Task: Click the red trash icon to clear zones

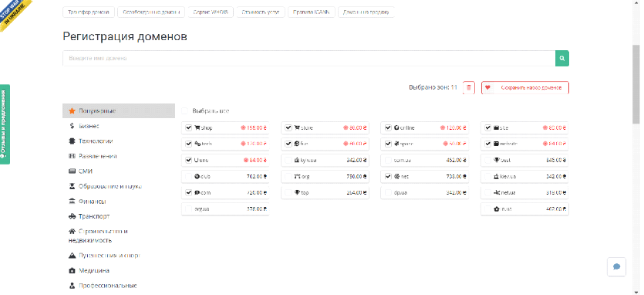Action: click(469, 87)
